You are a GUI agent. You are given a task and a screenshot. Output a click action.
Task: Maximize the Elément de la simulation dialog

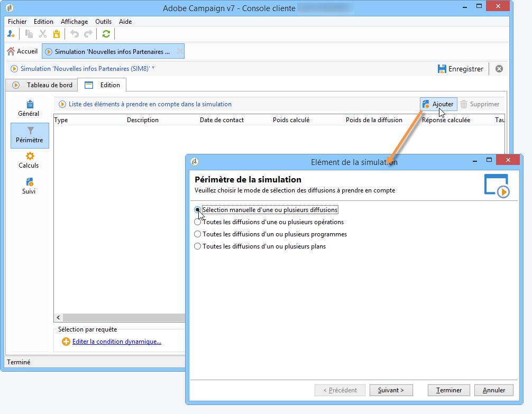pyautogui.click(x=489, y=160)
